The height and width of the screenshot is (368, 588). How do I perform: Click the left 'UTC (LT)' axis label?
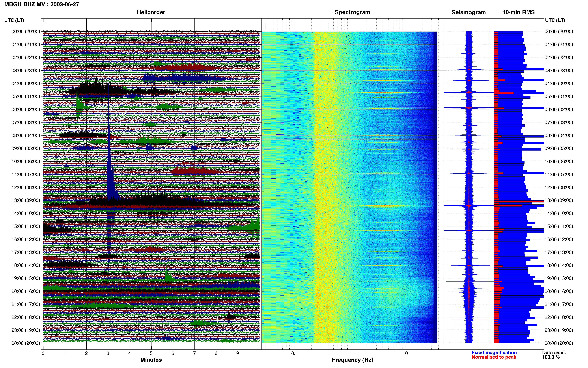click(14, 20)
